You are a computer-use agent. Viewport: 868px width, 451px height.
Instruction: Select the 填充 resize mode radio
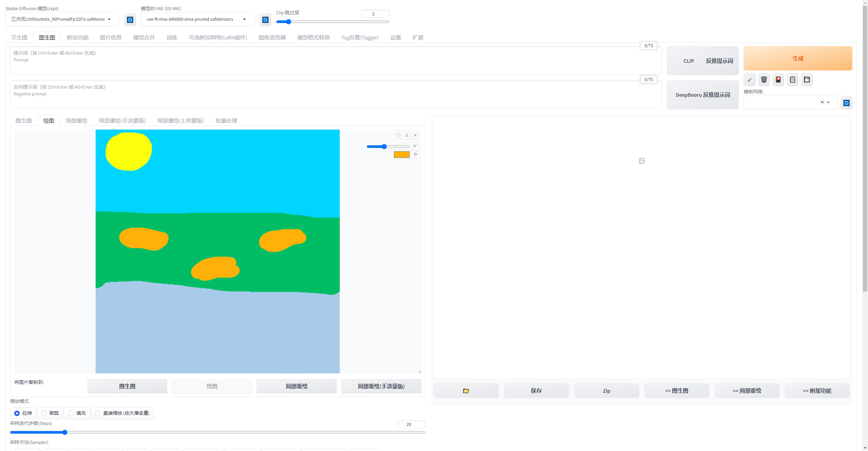pos(71,413)
